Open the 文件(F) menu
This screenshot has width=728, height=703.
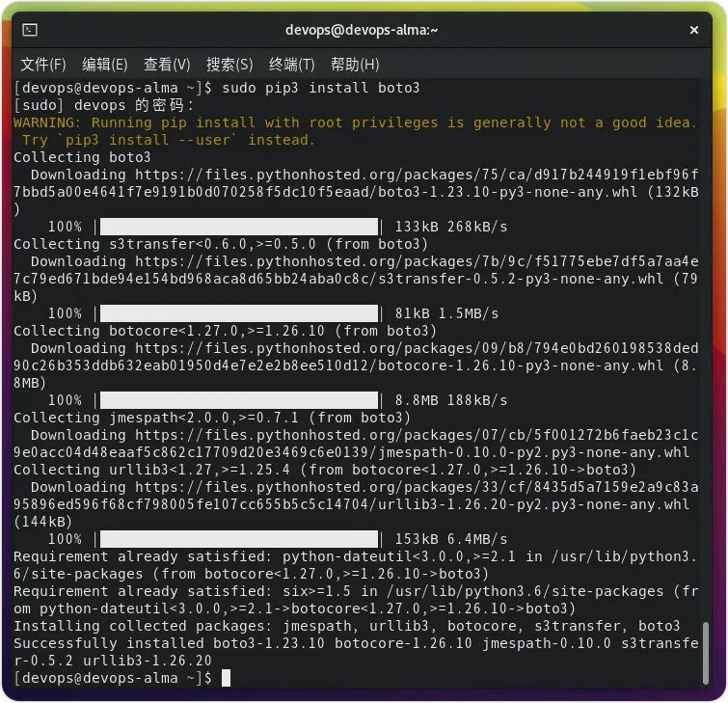pyautogui.click(x=43, y=65)
